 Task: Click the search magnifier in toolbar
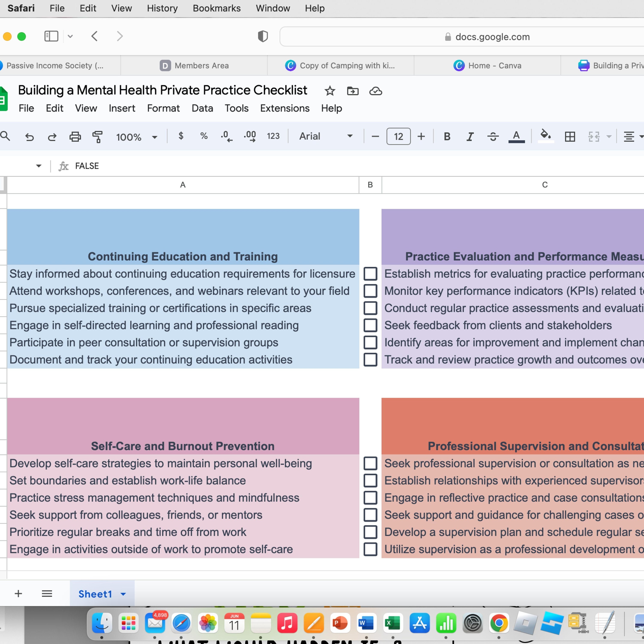click(5, 136)
